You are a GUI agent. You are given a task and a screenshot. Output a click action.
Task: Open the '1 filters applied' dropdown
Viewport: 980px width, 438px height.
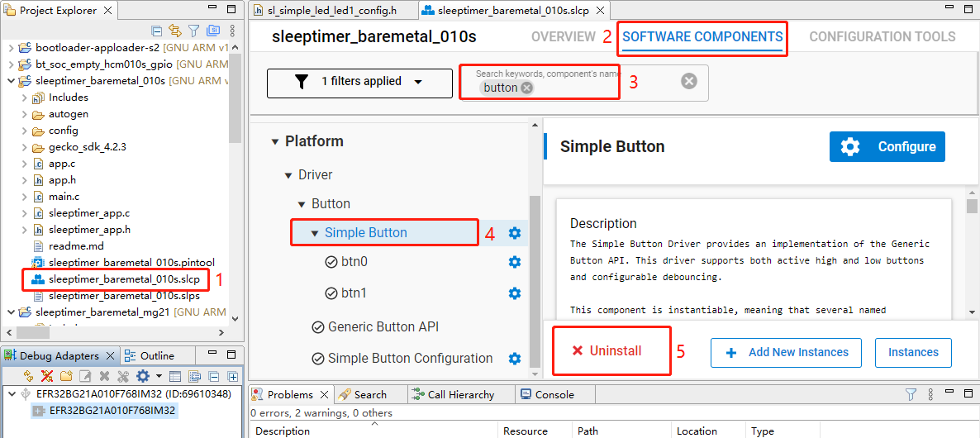coord(359,82)
